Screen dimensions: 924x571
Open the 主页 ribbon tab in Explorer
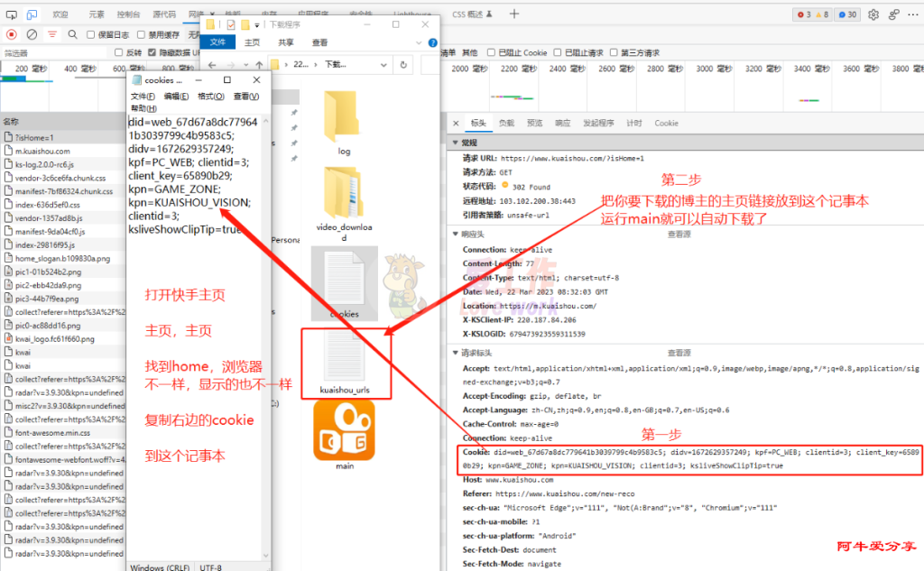[x=253, y=42]
